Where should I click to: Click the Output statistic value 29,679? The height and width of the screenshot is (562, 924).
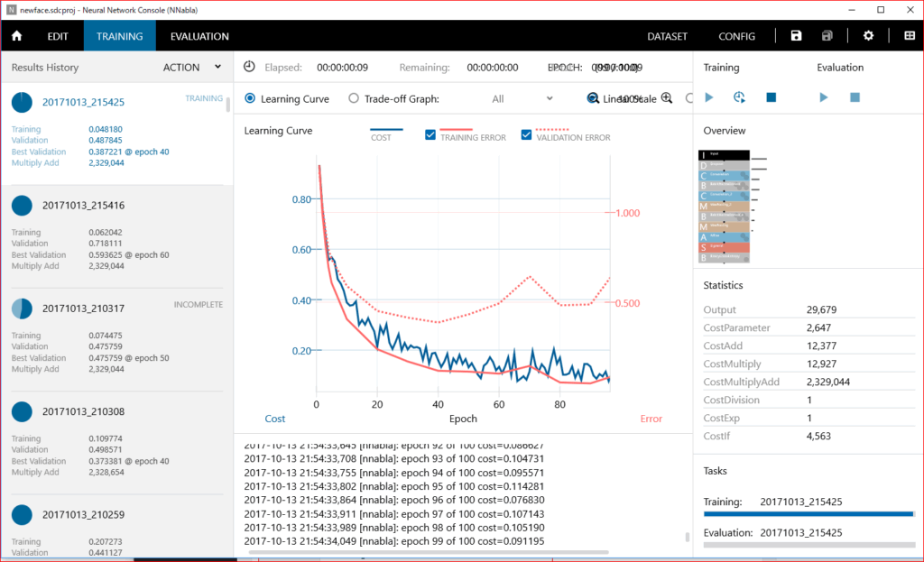point(821,309)
